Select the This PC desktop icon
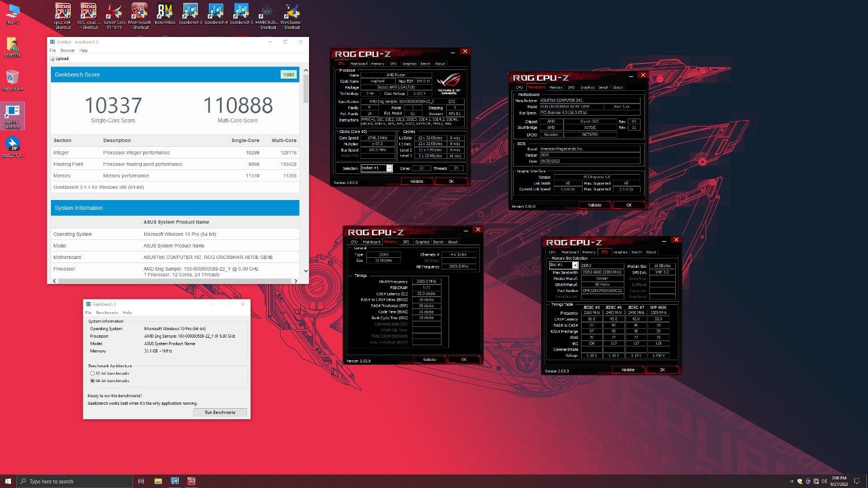The image size is (868, 488). (x=13, y=14)
